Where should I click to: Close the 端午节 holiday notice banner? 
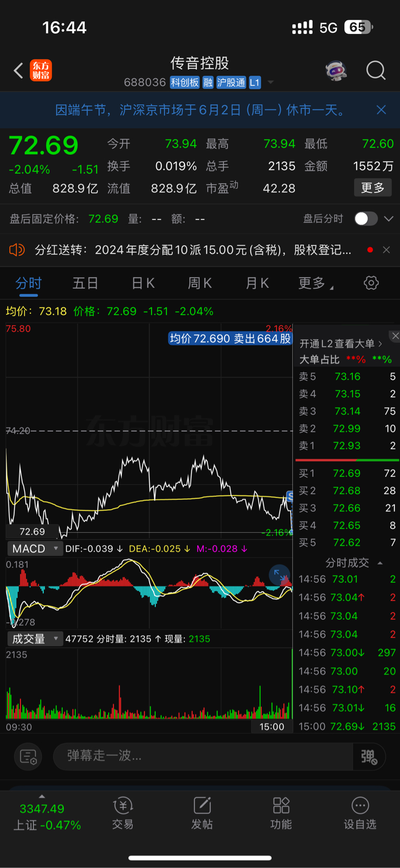tap(381, 109)
